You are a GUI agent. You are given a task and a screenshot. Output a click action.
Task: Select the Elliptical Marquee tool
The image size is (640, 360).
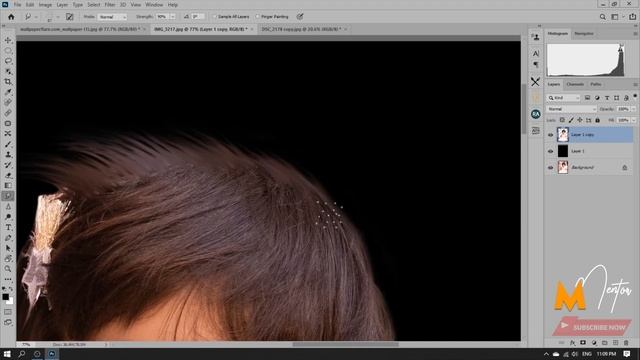(8, 51)
